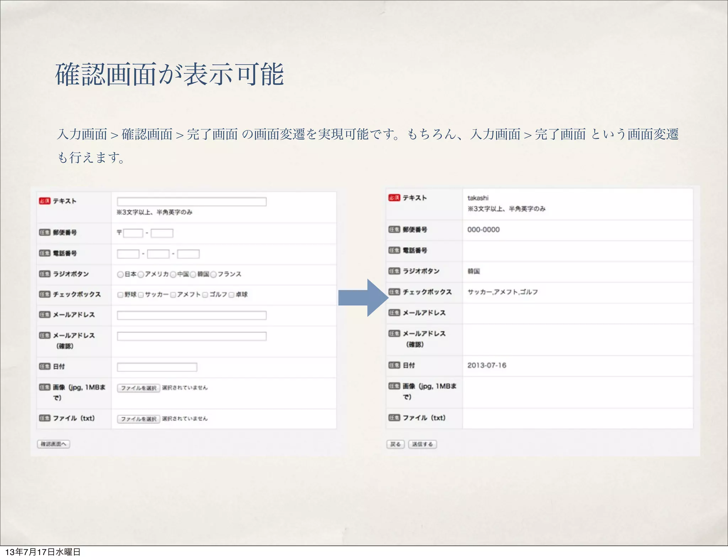
Task: Select the フランス radio button
Action: point(214,274)
